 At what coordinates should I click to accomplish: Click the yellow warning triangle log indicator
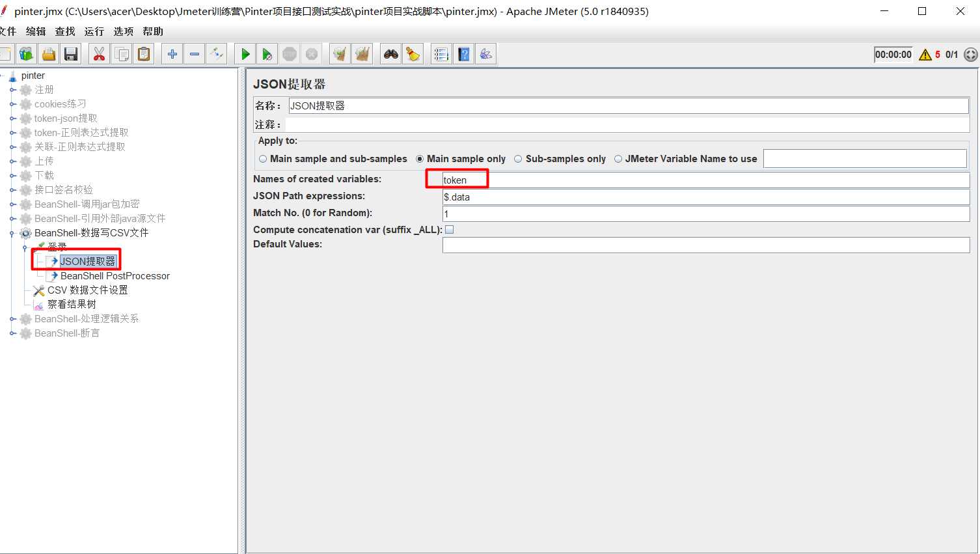925,55
